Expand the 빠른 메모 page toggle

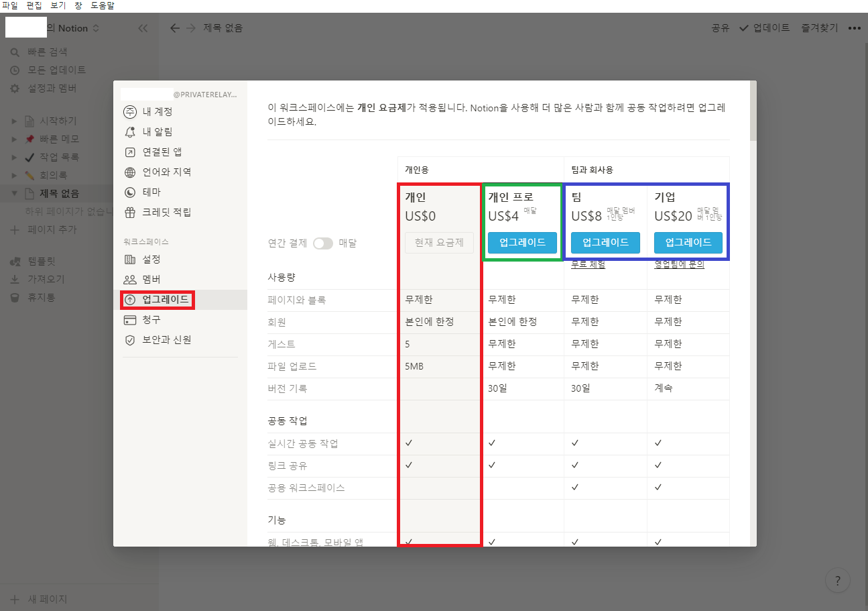click(x=15, y=140)
